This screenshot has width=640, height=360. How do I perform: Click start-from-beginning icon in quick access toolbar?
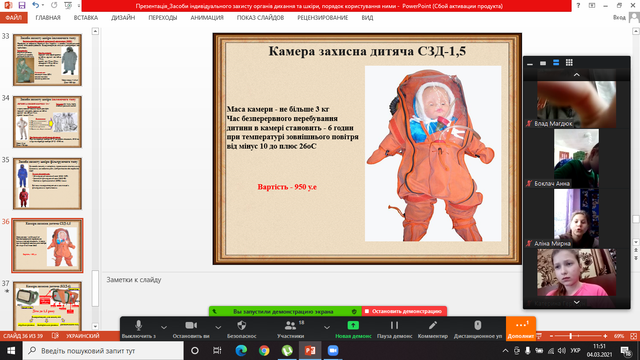click(x=68, y=5)
